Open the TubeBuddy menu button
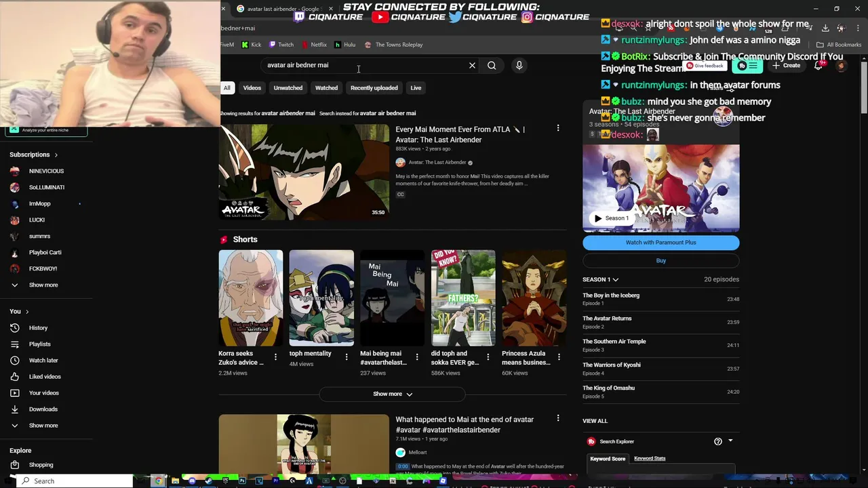The image size is (868, 488). 748,66
